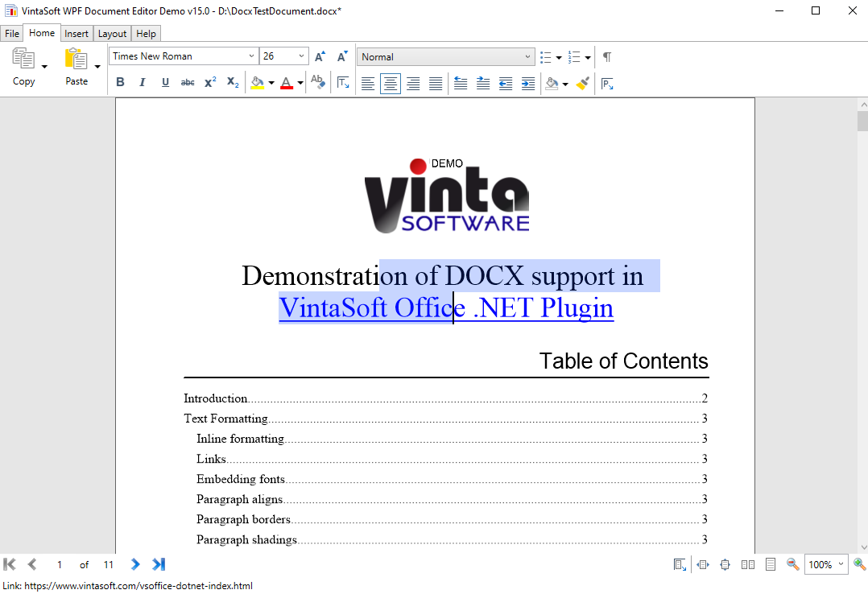Open the Layout tab
Viewport: 868px width, 594px height.
[x=112, y=33]
